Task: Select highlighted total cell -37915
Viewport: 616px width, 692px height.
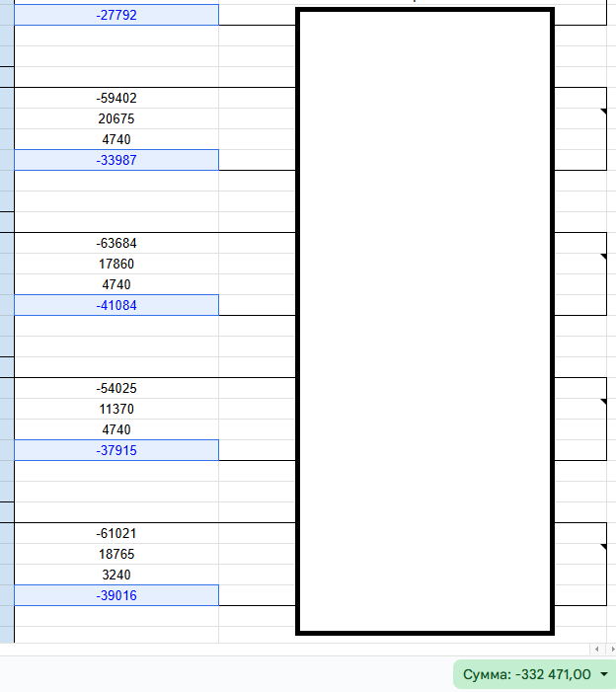Action: click(x=116, y=450)
